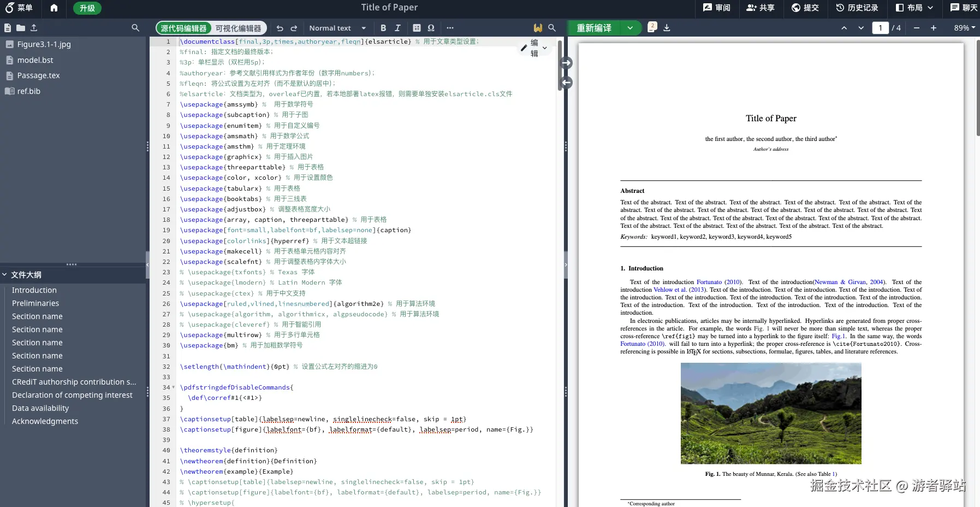Insert a table from the editor toolbar

417,28
